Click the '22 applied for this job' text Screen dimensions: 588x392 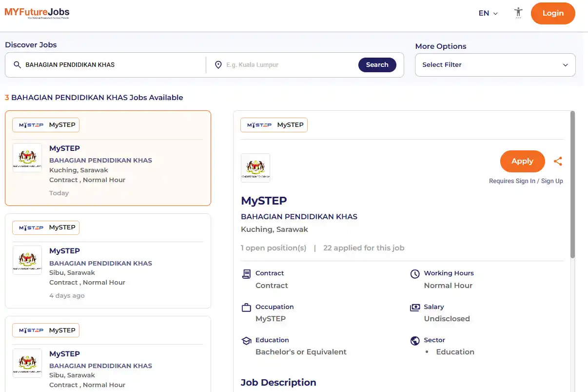click(364, 248)
